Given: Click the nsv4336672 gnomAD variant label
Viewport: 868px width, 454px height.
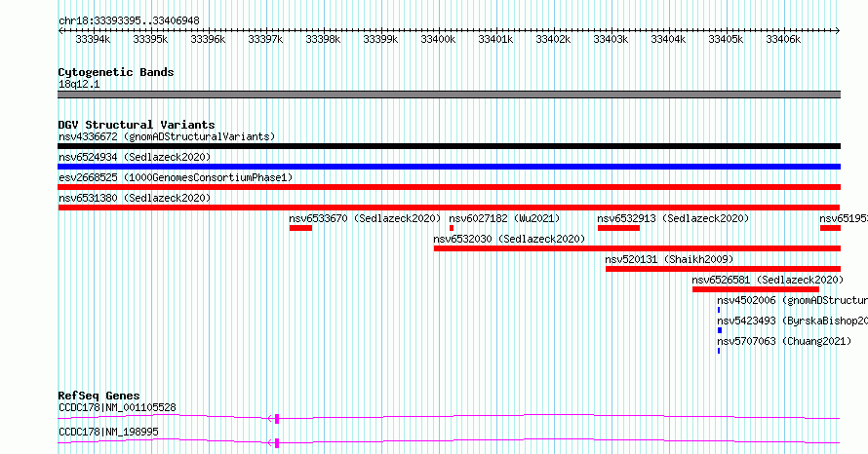Looking at the screenshot, I should point(167,136).
